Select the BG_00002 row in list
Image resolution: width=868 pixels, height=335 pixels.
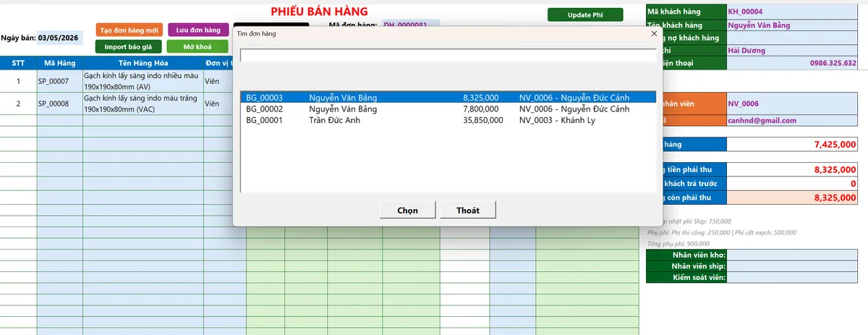[448, 109]
